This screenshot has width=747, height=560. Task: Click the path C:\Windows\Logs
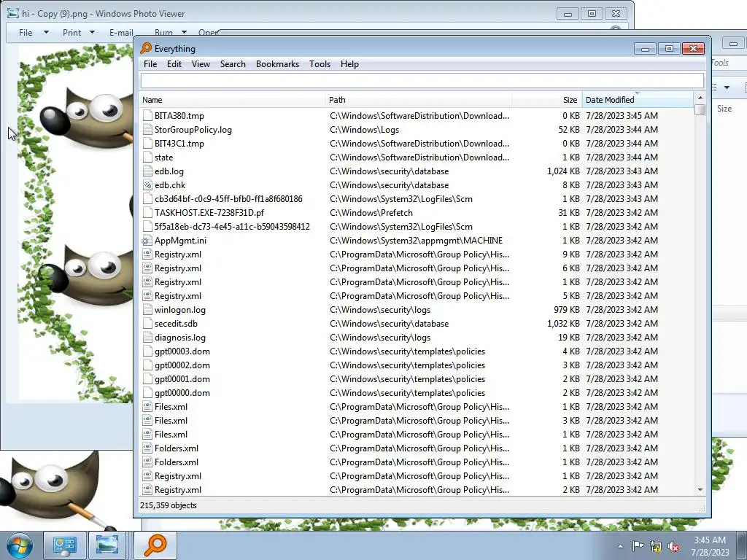coord(365,130)
